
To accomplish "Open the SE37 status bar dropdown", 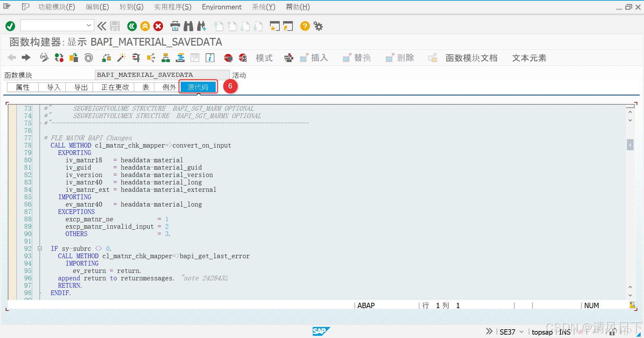I will click(x=522, y=332).
